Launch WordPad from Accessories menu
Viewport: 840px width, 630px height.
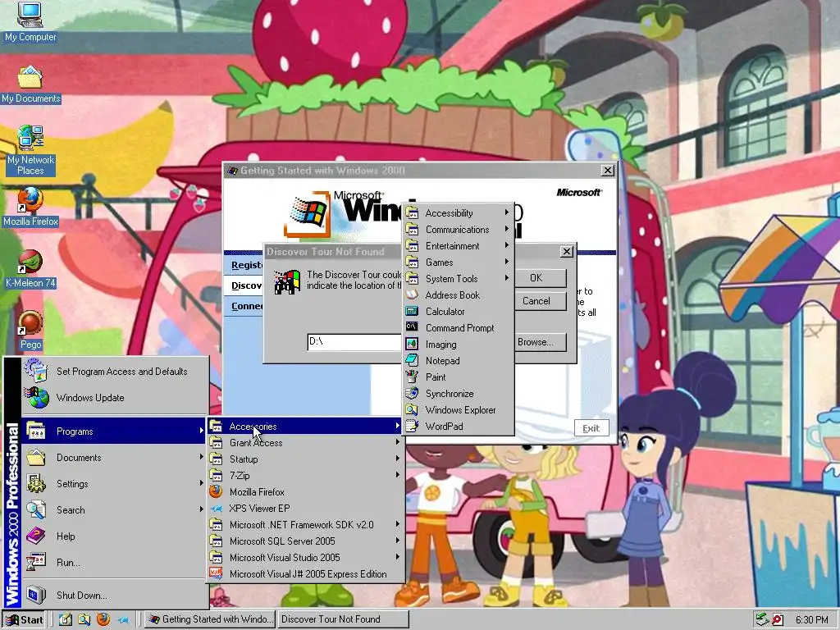458,427
